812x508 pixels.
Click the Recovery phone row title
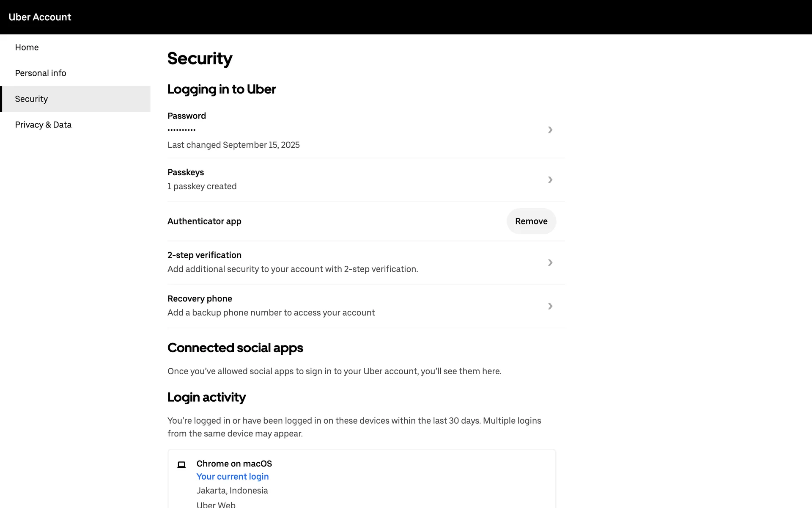[x=200, y=299]
